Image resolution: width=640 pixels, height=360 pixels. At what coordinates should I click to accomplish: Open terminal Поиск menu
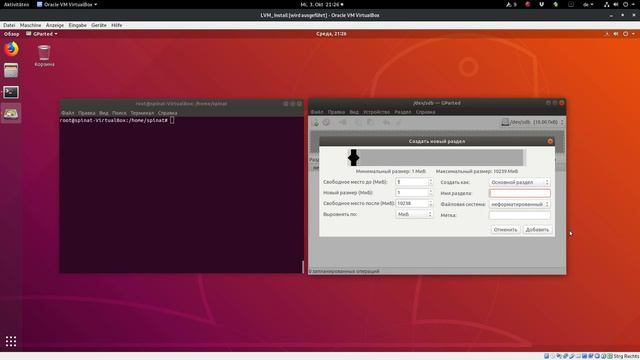[119, 113]
